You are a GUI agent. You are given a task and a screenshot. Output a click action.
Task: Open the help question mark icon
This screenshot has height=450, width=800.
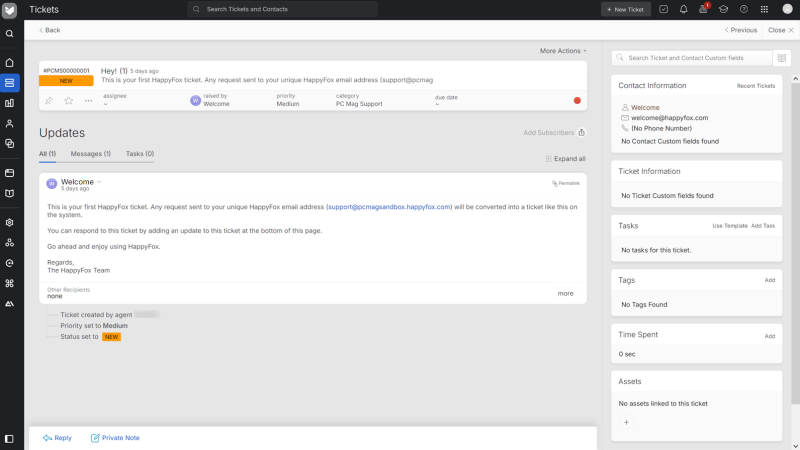click(743, 9)
